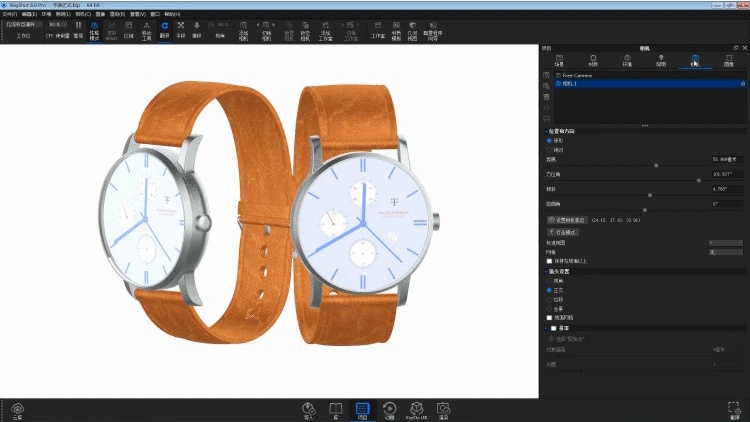Toggle the Project panel icon in bottom bar
Image resolution: width=750 pixels, height=422 pixels.
(363, 411)
